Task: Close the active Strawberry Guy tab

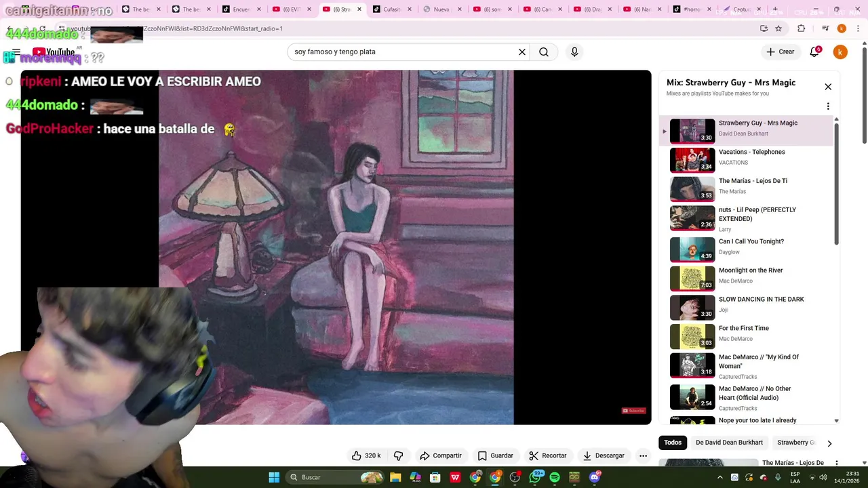Action: (359, 9)
